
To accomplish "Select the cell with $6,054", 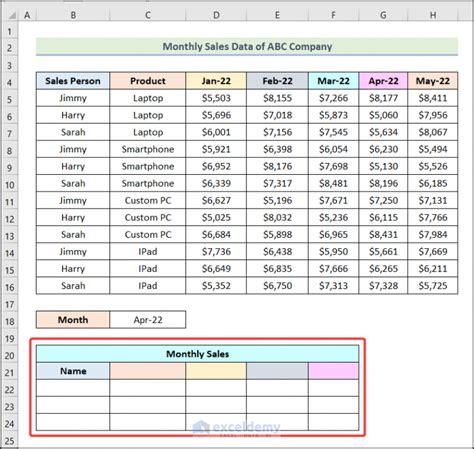I will [333, 149].
